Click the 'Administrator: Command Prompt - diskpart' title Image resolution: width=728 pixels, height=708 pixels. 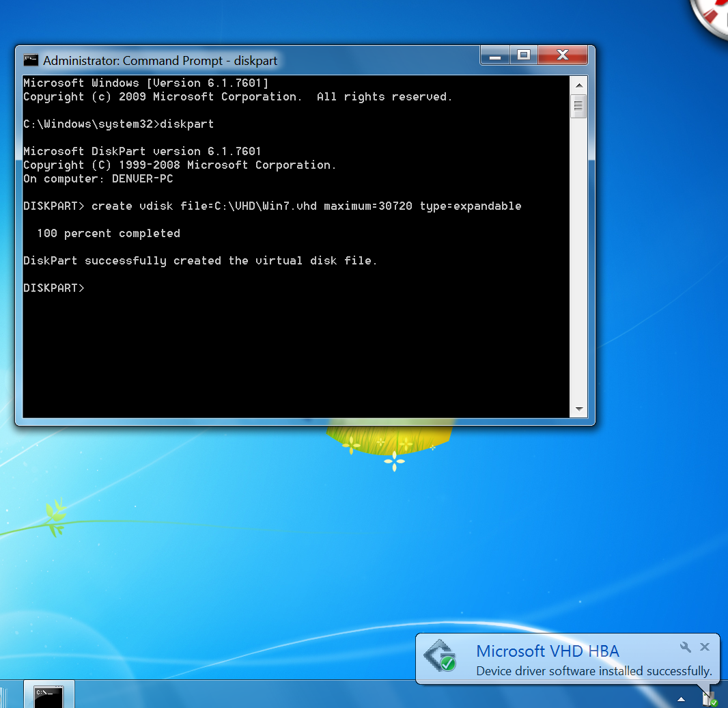160,61
